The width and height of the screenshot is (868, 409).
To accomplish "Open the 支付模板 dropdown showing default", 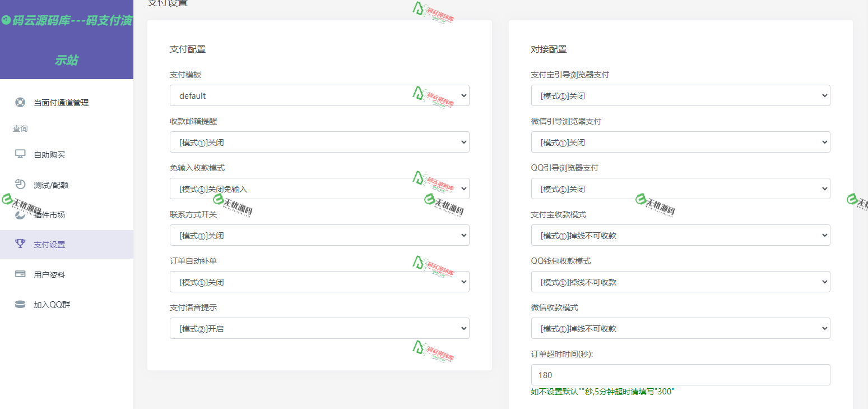I will click(x=319, y=95).
